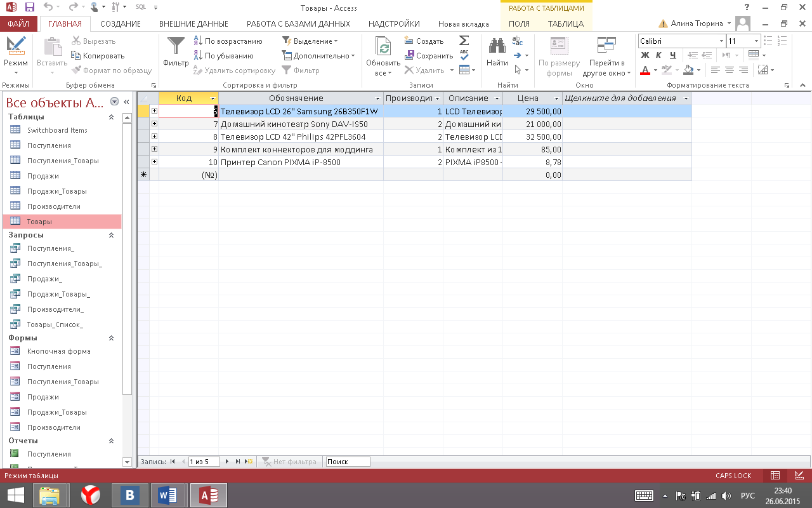Screen dimensions: 812x508
Task: Click the align left icon
Action: click(x=716, y=70)
